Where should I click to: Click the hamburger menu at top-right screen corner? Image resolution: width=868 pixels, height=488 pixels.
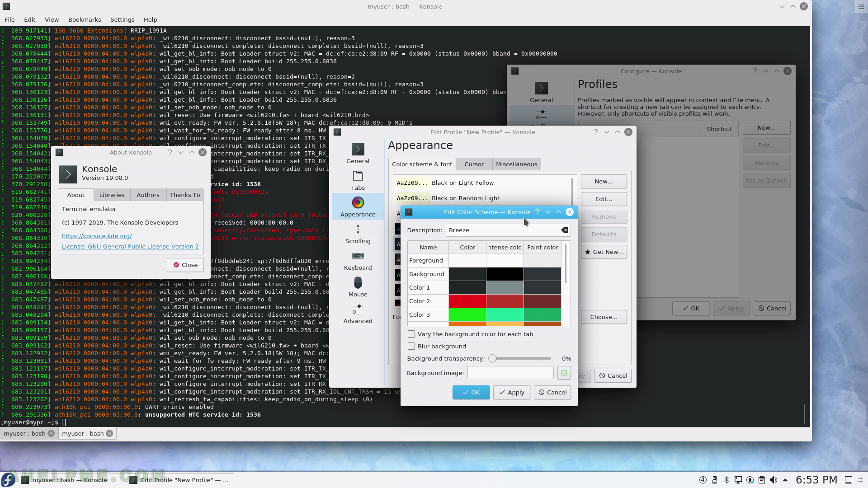861,6
